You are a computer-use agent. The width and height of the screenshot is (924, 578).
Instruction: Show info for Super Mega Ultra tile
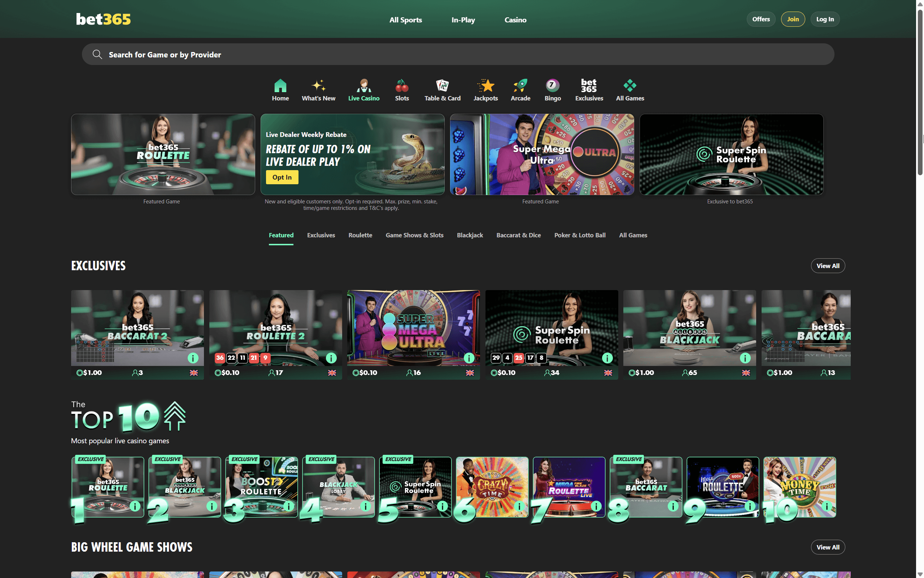coord(469,358)
